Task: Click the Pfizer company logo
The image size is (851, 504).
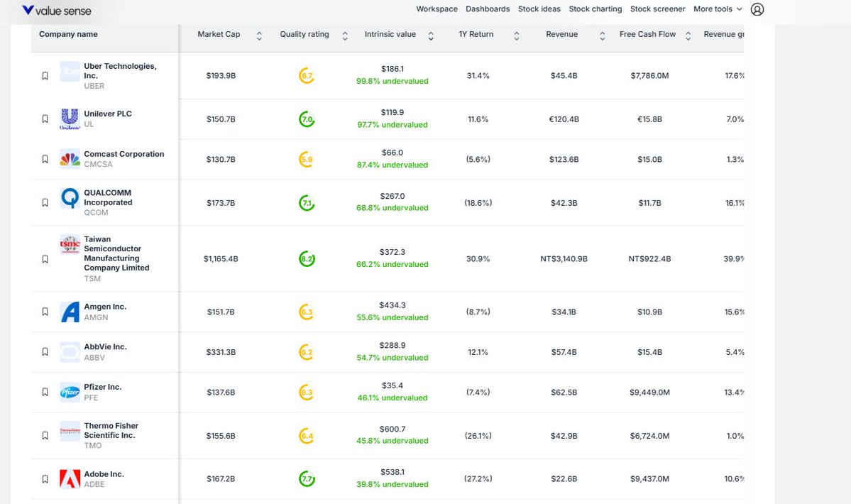Action: [x=70, y=393]
